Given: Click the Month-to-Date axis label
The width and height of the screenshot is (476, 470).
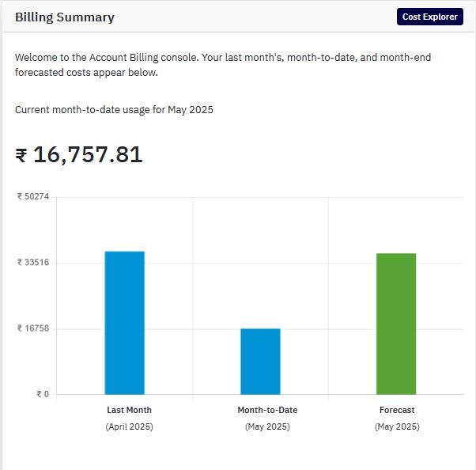Looking at the screenshot, I should click(x=267, y=410).
